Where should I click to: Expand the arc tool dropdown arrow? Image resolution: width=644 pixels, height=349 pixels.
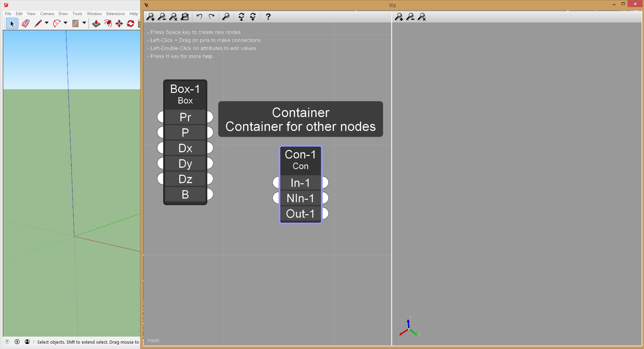coord(65,23)
